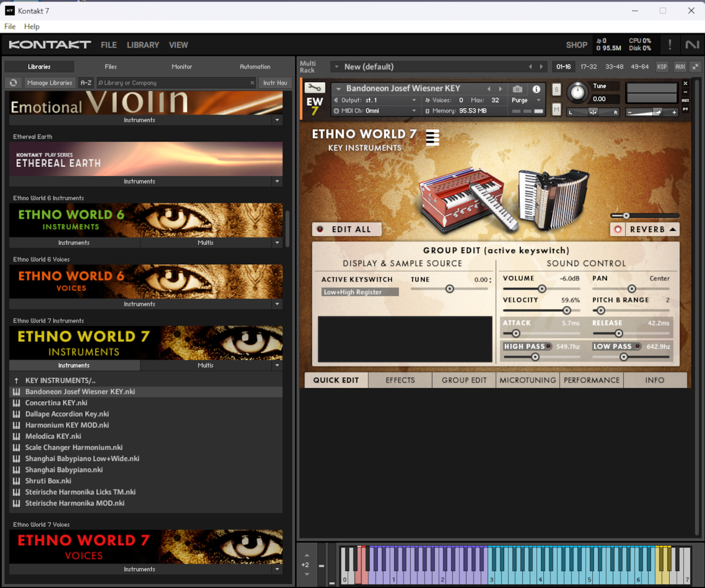Image resolution: width=705 pixels, height=588 pixels.
Task: Expand the REVERB options arrow
Action: [673, 229]
